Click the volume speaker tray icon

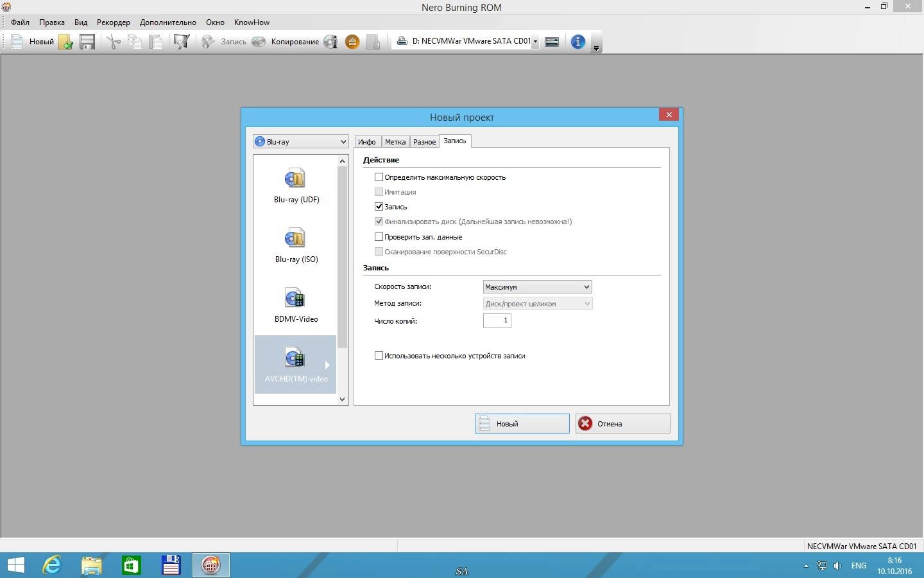pos(837,566)
